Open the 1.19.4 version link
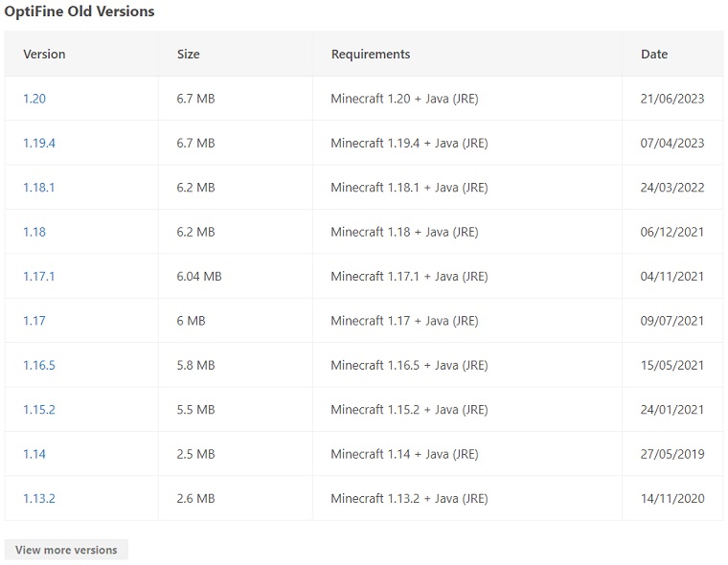728x565 pixels. (x=39, y=143)
